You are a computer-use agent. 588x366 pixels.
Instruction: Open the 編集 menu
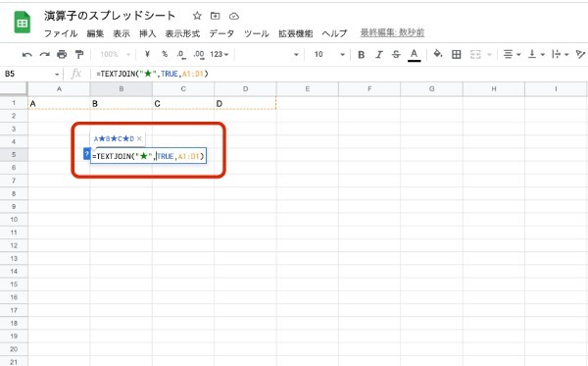[95, 33]
